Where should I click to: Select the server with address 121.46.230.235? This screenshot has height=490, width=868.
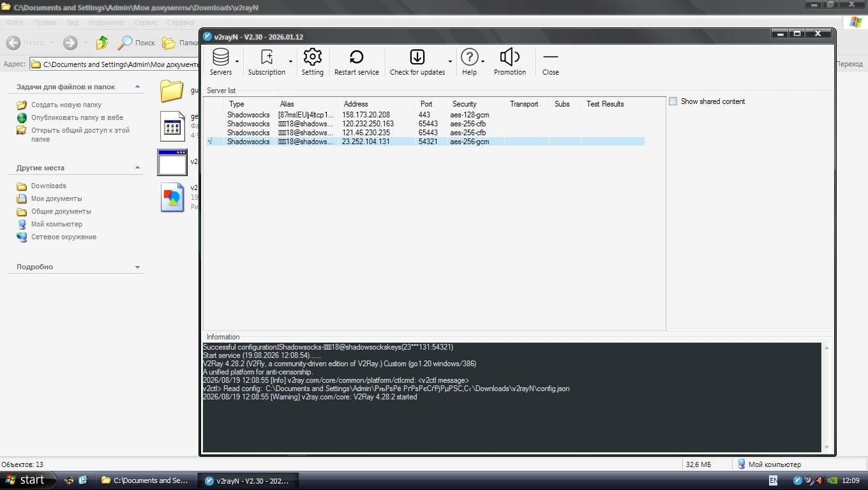424,133
